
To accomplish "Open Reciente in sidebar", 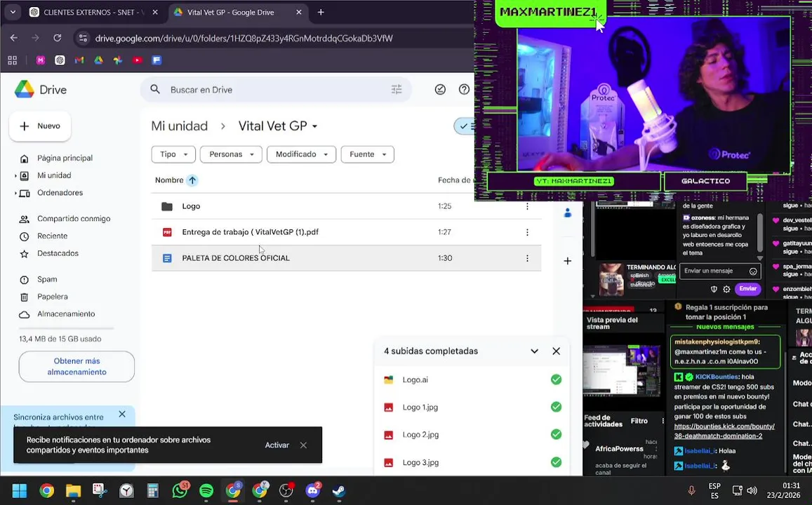I will pos(53,236).
